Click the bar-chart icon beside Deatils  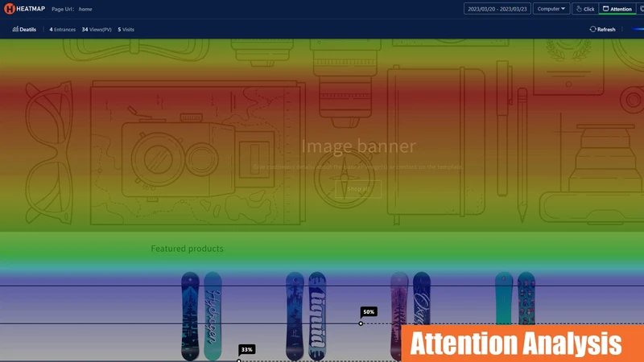click(15, 29)
